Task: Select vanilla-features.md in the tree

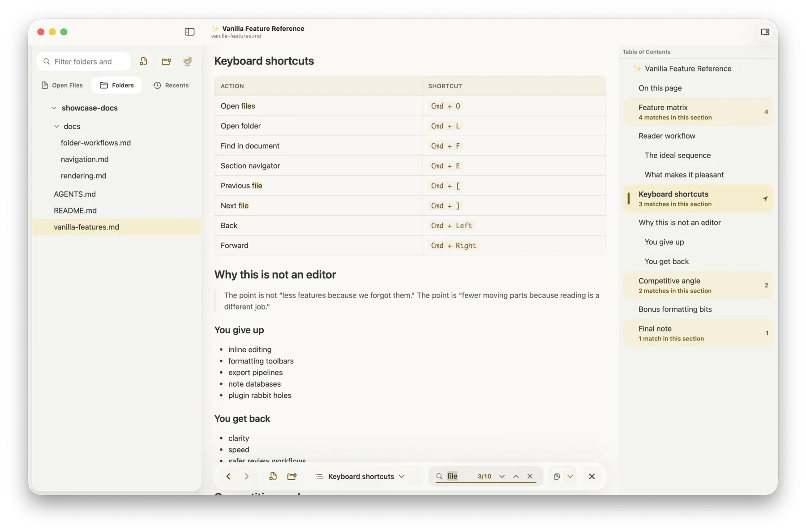Action: pyautogui.click(x=116, y=227)
